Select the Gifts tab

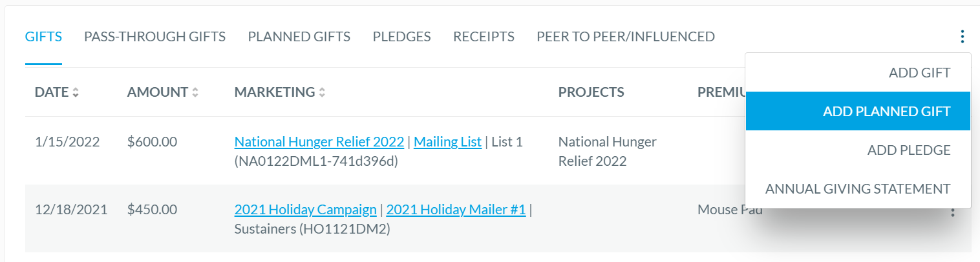tap(43, 37)
